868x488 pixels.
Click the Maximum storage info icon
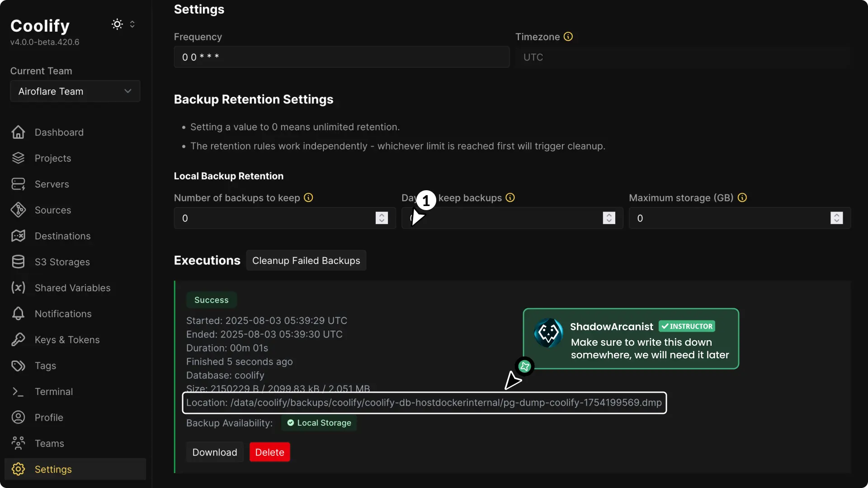(x=742, y=197)
